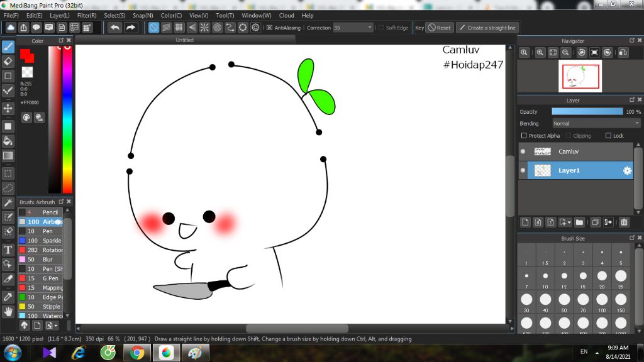Select the Select Pen tool
Image resolution: width=644 pixels, height=362 pixels.
point(8,217)
